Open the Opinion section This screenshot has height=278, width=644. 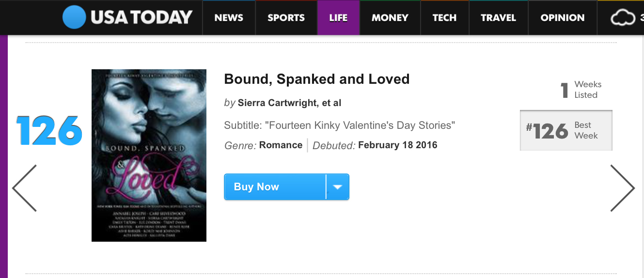point(562,18)
